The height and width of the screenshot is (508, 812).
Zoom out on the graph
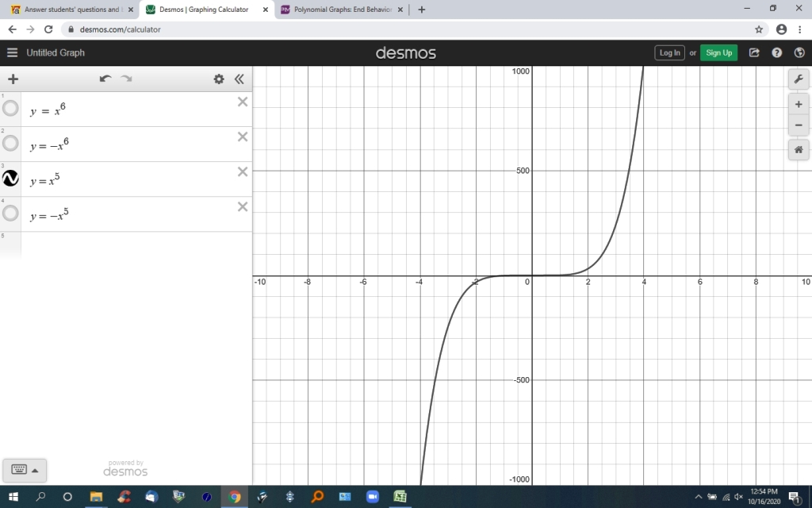[x=799, y=125]
